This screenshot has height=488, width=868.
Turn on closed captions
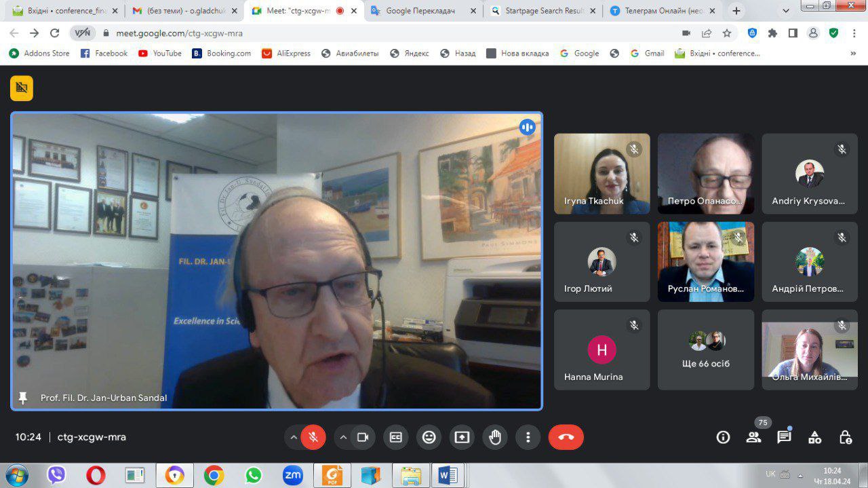coord(395,437)
